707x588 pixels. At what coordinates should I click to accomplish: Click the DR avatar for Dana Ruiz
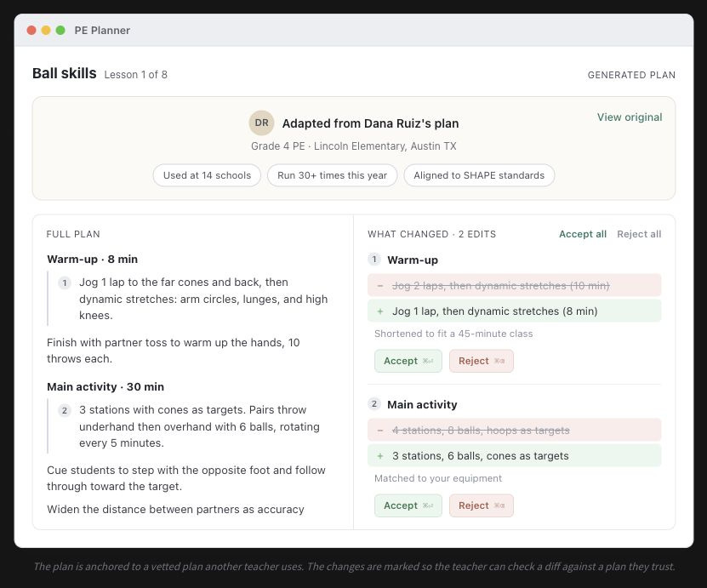(261, 123)
